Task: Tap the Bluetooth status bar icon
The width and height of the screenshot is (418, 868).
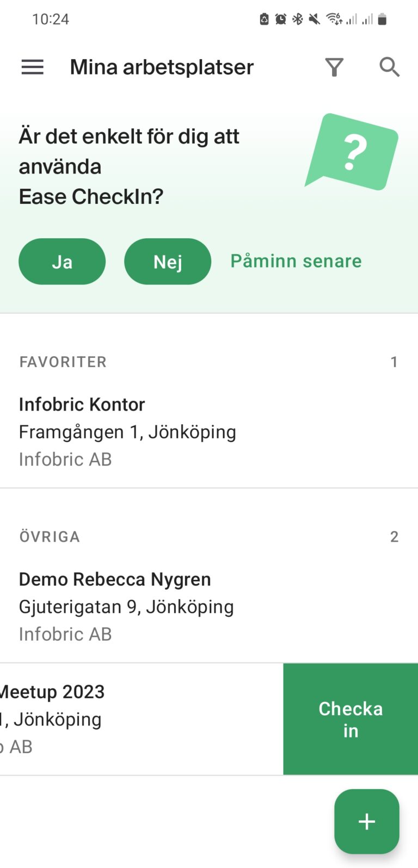Action: (298, 20)
